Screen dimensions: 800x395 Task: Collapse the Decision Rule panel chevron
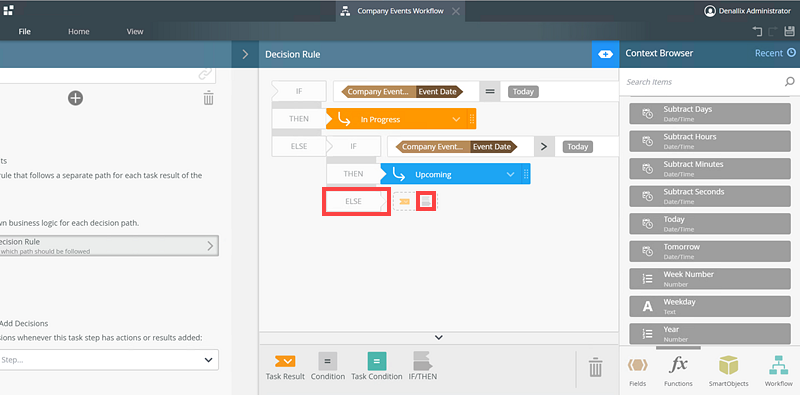coord(245,54)
